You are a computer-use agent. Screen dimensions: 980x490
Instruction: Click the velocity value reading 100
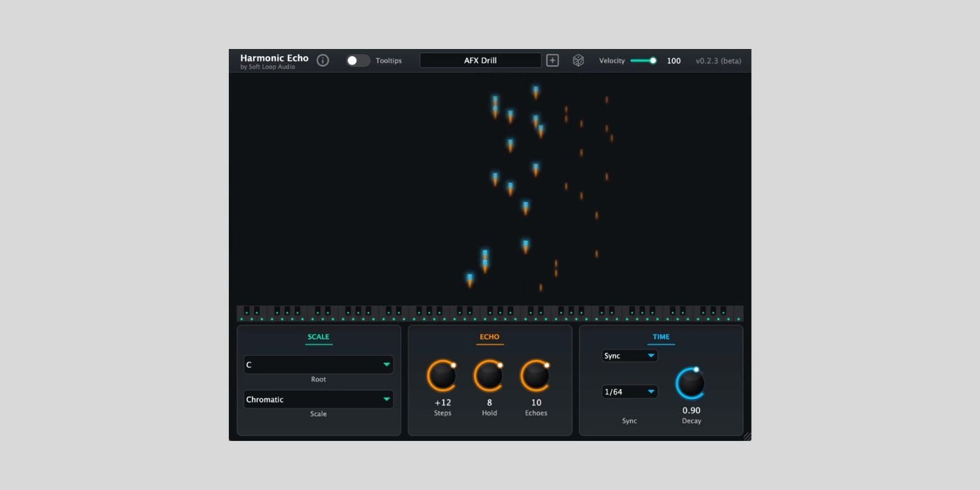[x=673, y=61]
